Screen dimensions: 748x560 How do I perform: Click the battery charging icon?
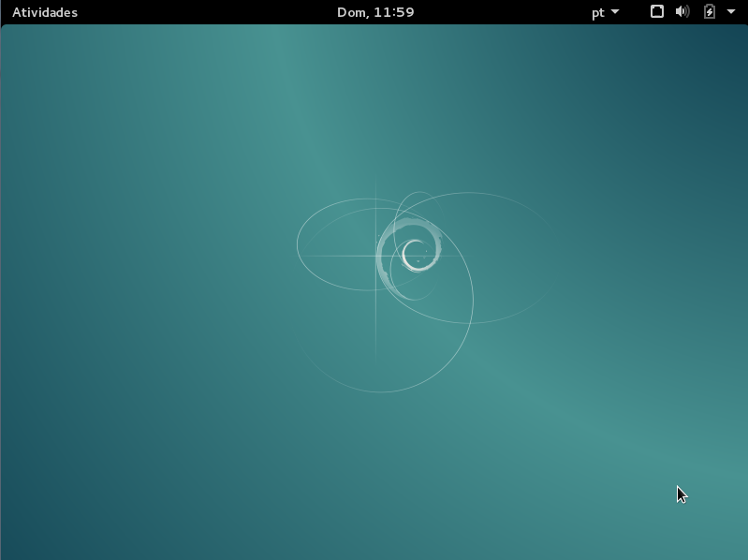point(710,11)
